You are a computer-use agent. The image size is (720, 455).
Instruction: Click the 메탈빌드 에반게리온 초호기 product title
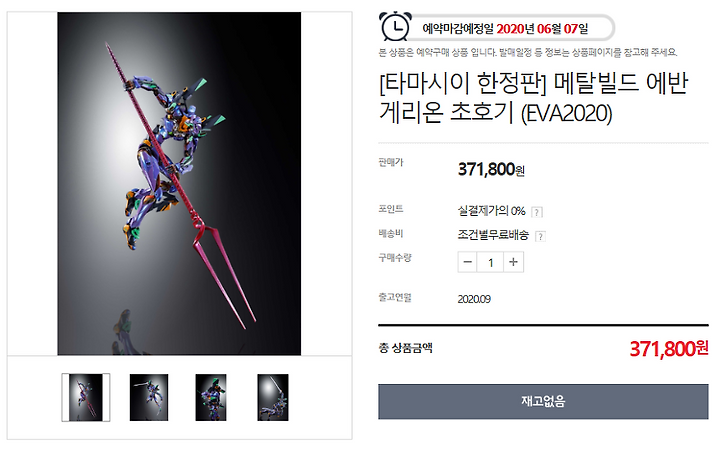click(x=534, y=98)
